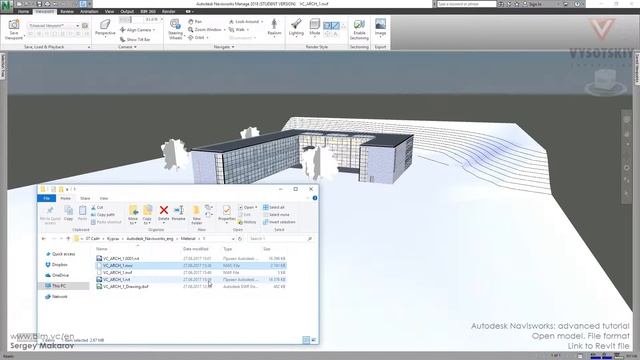Open the address bar history dropdown
The image size is (640, 360).
click(233, 239)
